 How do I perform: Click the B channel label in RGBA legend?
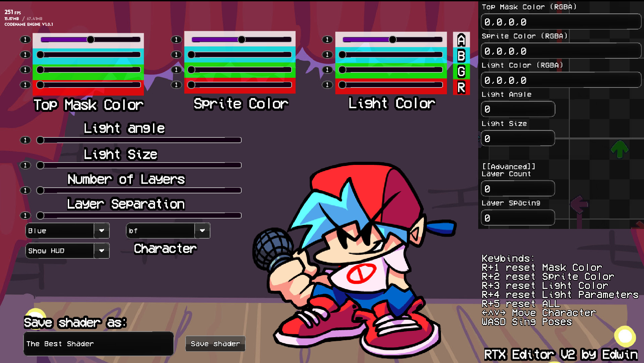(461, 56)
